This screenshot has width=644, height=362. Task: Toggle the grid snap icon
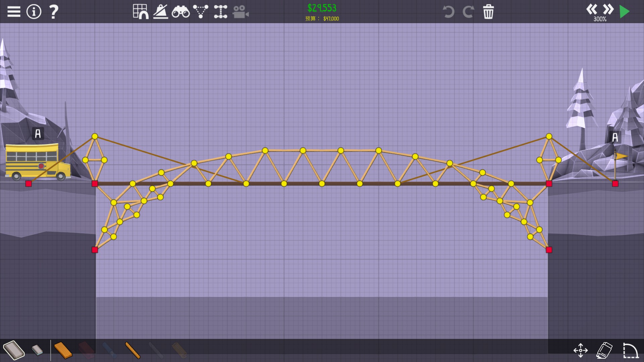[x=141, y=12]
